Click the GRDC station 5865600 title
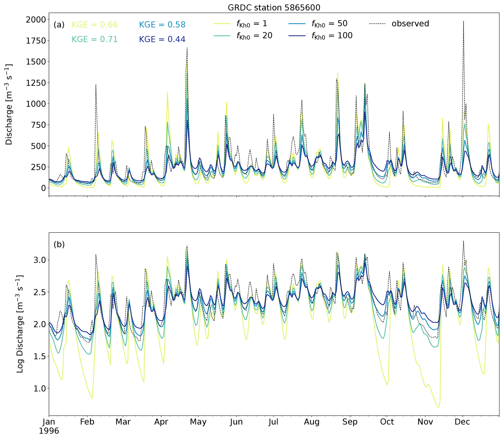 (274, 8)
